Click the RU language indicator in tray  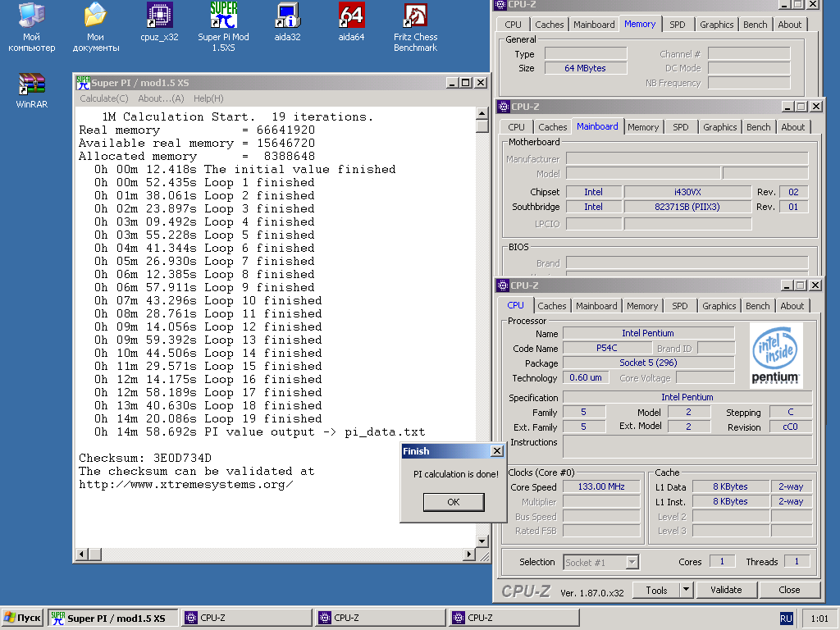click(x=786, y=619)
